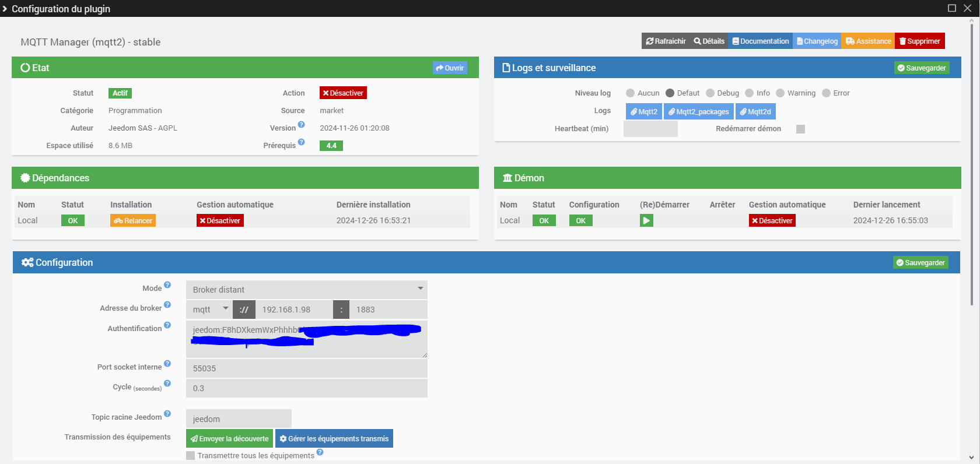Expand the Configuration du plugin chevron
Image resolution: width=980 pixels, height=464 pixels.
(x=5, y=9)
